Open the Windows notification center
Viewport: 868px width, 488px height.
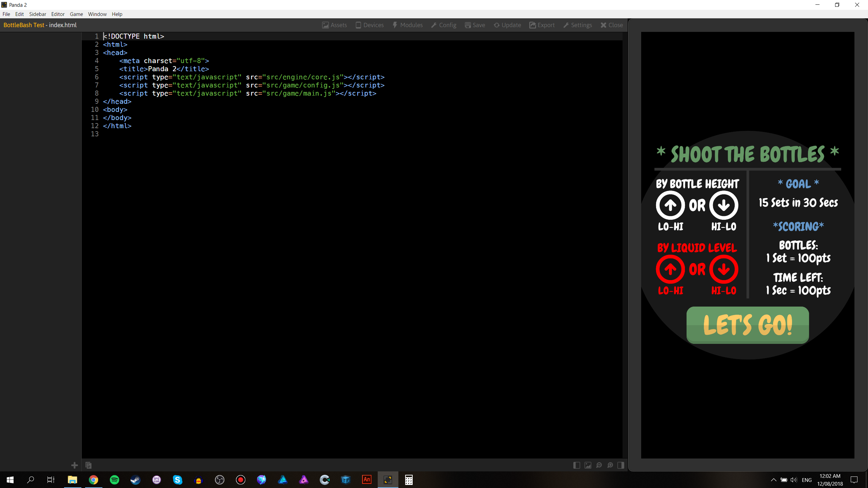pos(854,480)
